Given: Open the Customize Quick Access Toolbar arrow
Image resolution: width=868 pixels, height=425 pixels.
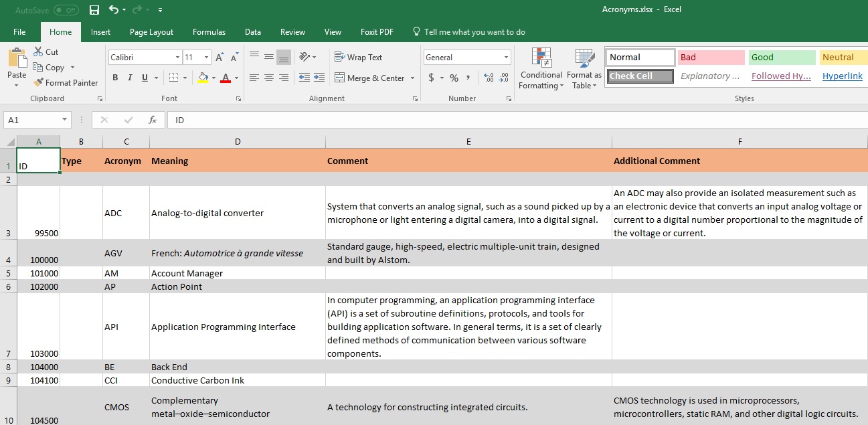Looking at the screenshot, I should (160, 10).
